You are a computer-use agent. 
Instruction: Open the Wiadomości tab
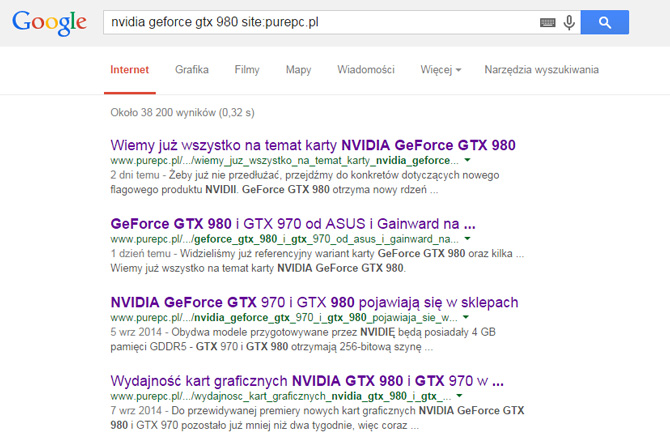click(366, 70)
